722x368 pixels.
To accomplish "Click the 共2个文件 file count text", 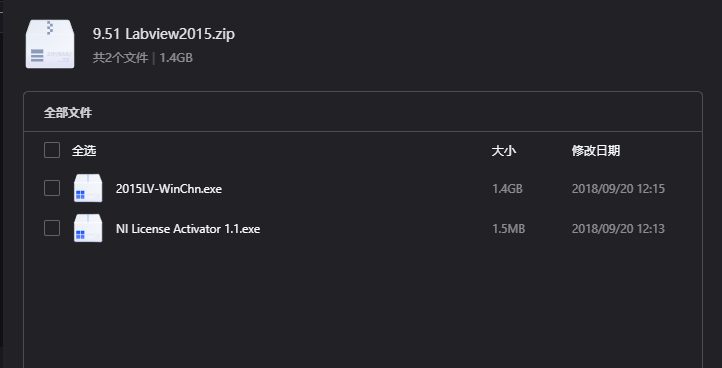I will (120, 58).
